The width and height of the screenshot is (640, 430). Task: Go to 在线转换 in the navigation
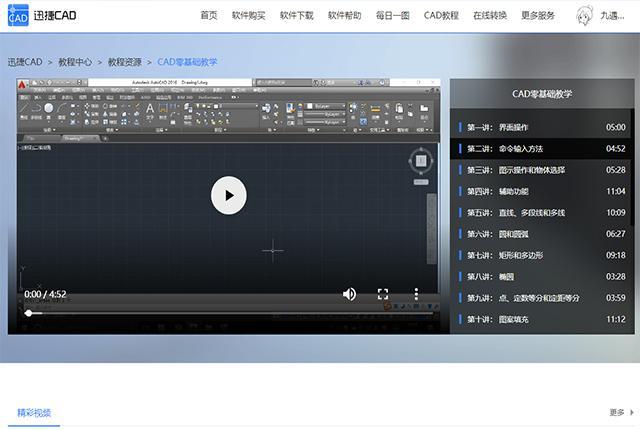pyautogui.click(x=490, y=16)
